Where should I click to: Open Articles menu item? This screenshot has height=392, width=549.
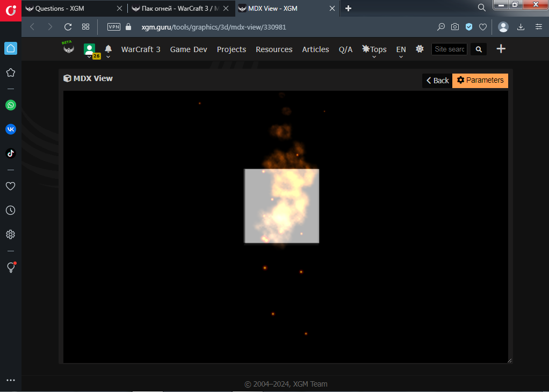(315, 49)
